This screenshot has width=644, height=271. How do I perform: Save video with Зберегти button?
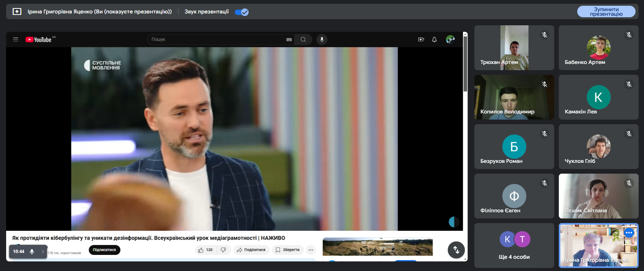(x=288, y=250)
